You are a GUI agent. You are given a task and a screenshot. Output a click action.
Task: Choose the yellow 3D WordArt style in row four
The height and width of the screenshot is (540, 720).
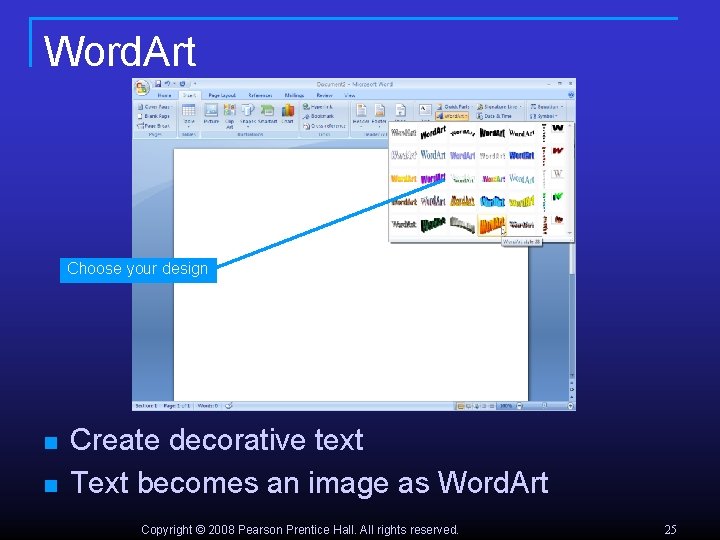point(522,201)
